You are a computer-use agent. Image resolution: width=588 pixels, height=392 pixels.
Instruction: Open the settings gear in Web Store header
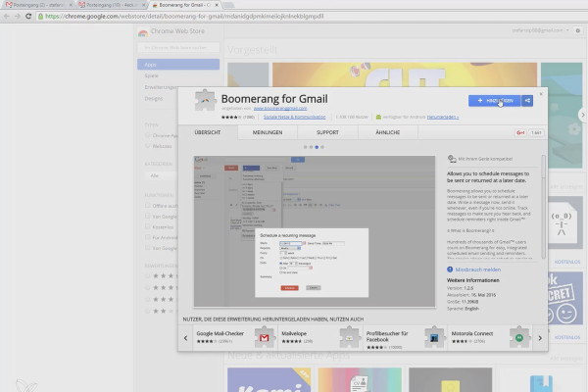(x=578, y=30)
